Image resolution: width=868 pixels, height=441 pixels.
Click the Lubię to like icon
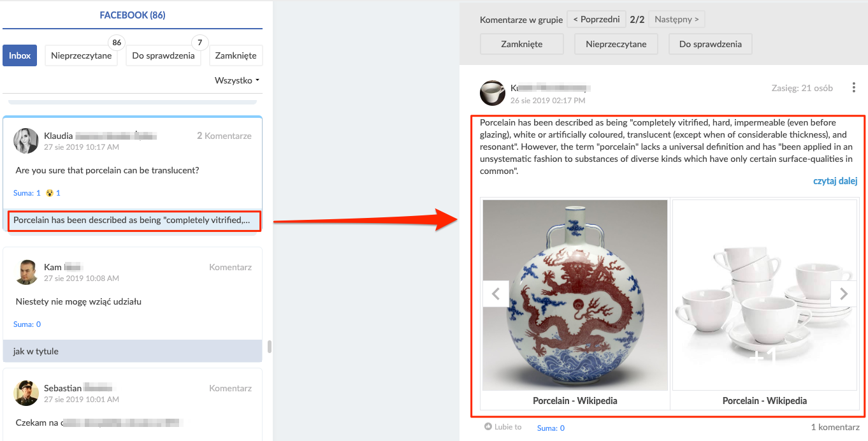coord(488,427)
